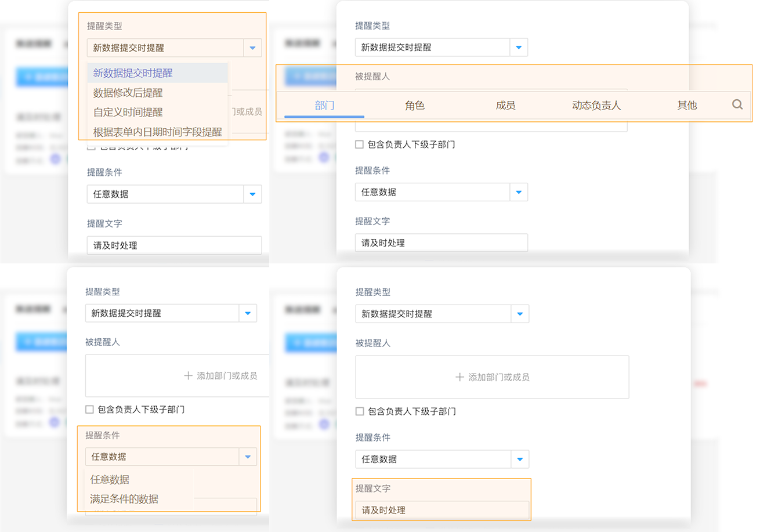The image size is (760, 532).
Task: Choose highlighted 新数据提交时提醒 list option
Action: pyautogui.click(x=132, y=73)
